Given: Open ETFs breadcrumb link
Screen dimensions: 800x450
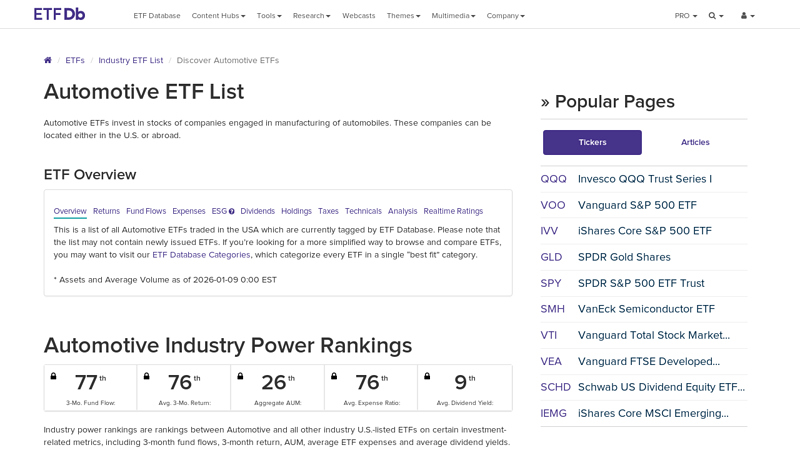Looking at the screenshot, I should [x=75, y=60].
